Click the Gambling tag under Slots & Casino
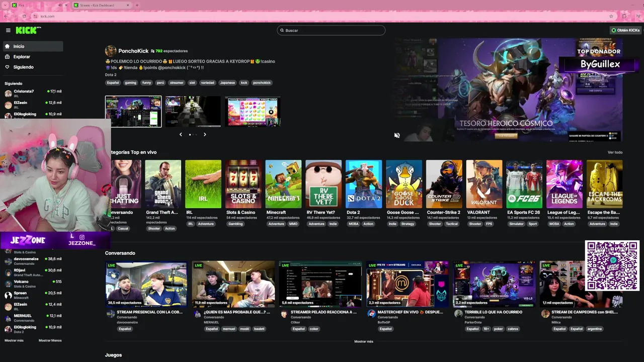The height and width of the screenshot is (362, 644). 235,224
